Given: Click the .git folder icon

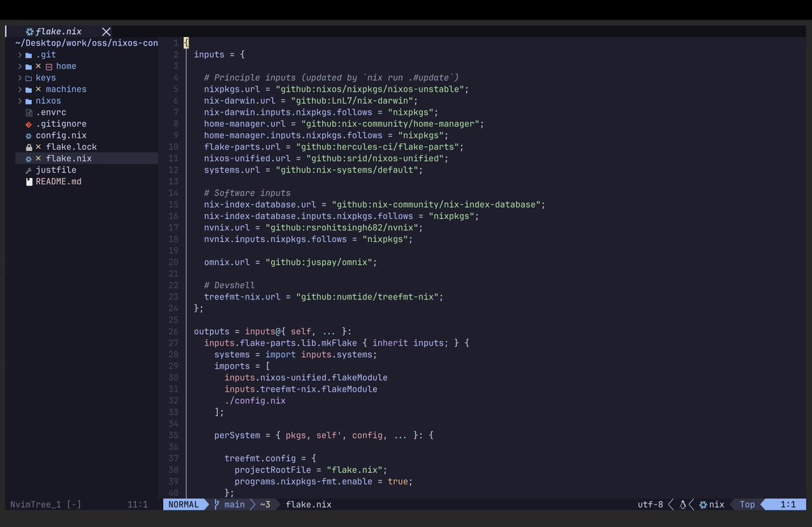Looking at the screenshot, I should (x=28, y=55).
